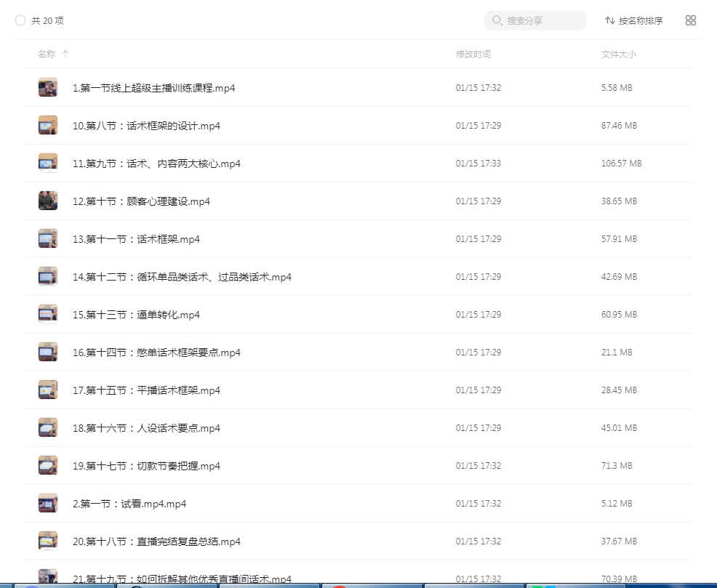This screenshot has height=588, width=717.
Task: Click video icon for 1.第一节线上超级主播训练课程.mp4
Action: coord(48,88)
